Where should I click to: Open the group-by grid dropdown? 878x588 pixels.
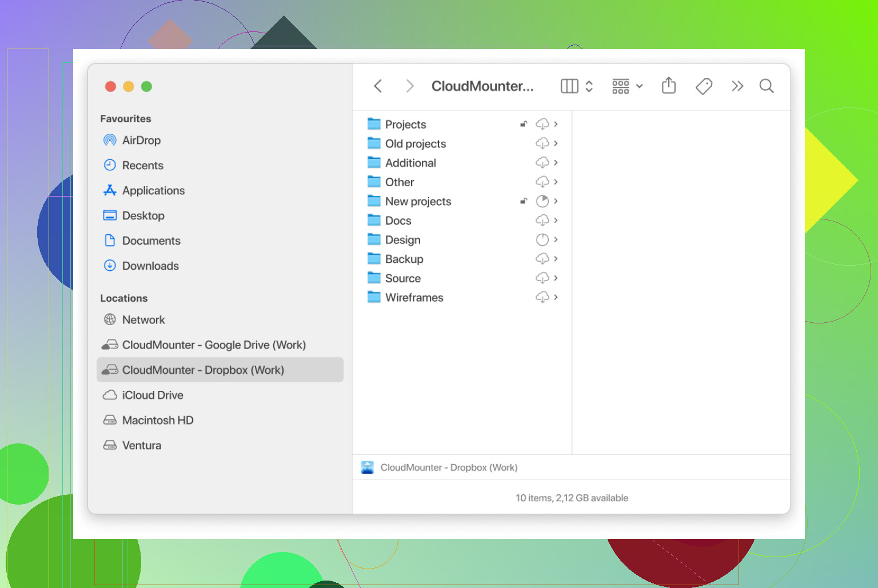[627, 86]
